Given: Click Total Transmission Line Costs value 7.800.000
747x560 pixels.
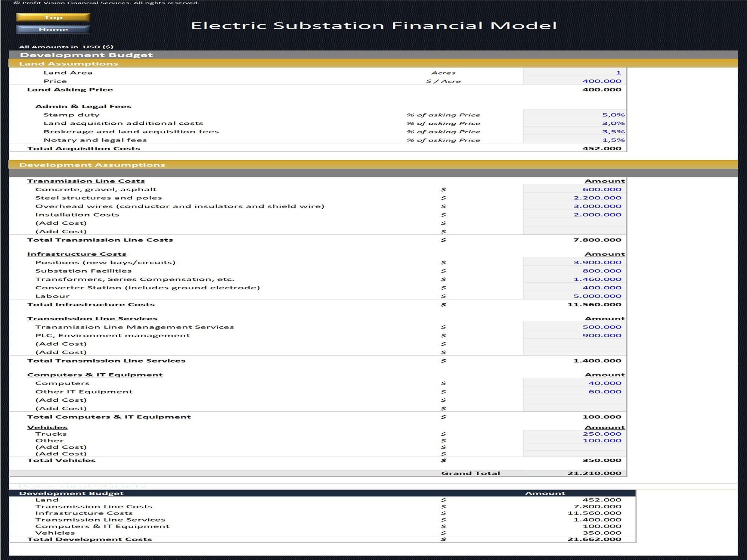Looking at the screenshot, I should (597, 240).
